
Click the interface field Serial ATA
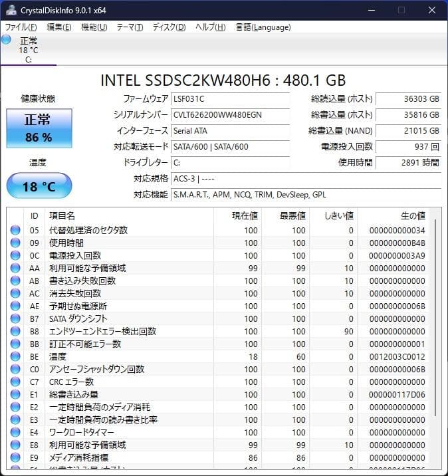click(230, 131)
